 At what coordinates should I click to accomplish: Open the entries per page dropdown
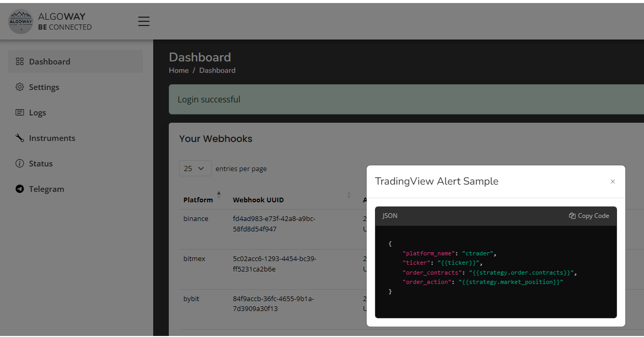pos(195,168)
